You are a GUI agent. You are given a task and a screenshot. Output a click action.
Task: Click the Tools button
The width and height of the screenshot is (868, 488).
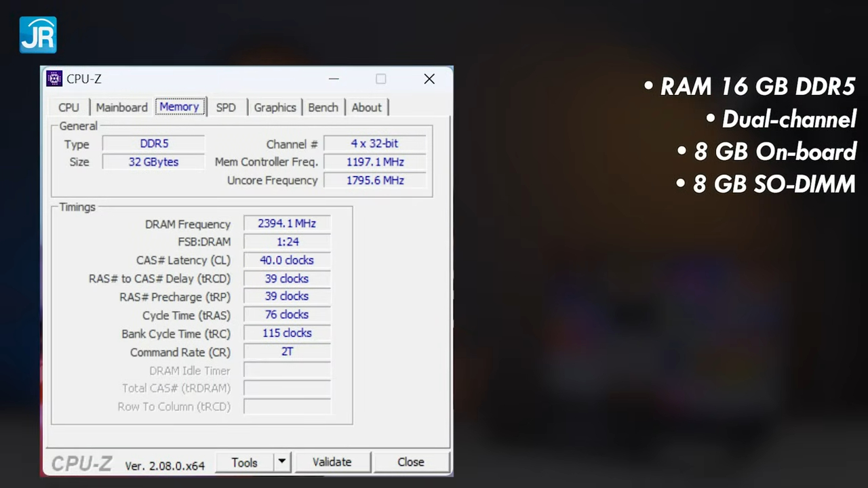(244, 462)
